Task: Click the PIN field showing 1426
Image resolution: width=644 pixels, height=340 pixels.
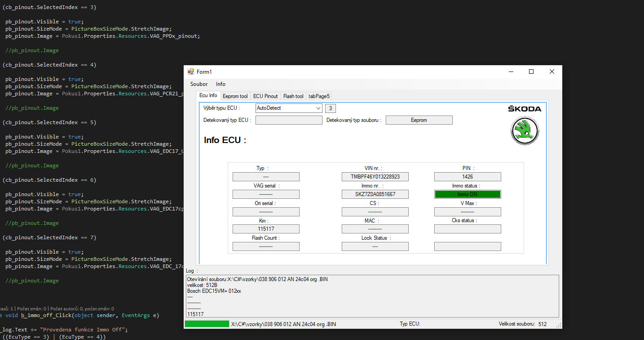Action: [x=468, y=177]
